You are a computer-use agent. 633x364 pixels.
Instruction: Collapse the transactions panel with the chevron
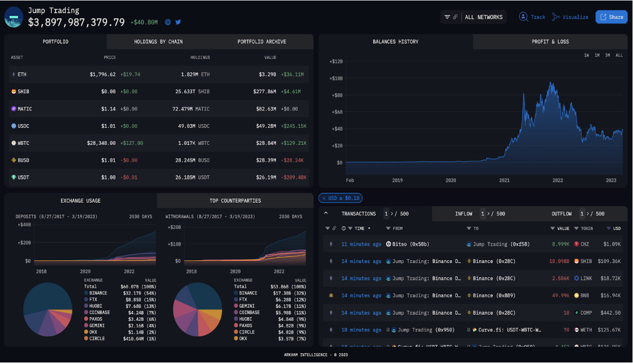coord(326,213)
